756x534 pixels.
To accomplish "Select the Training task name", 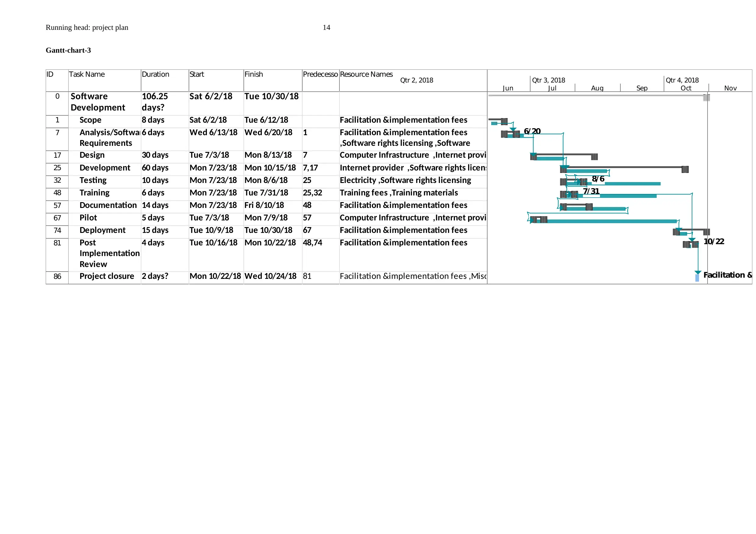I will tap(94, 193).
